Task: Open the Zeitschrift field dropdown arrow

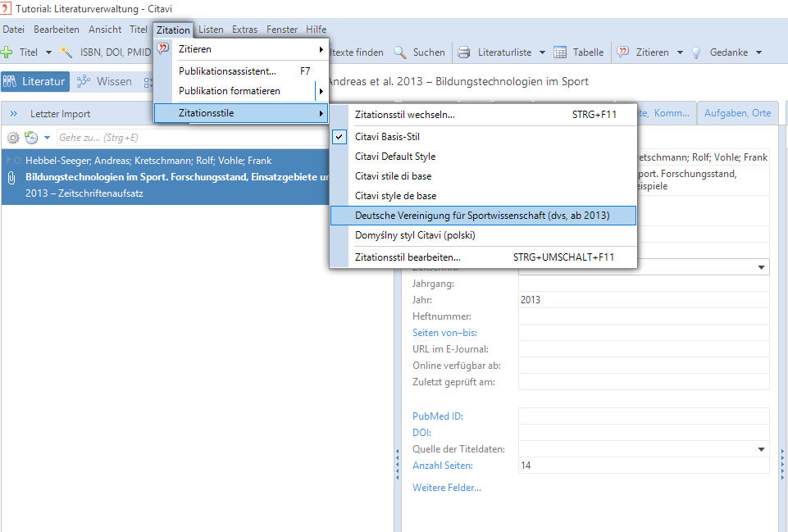Action: click(762, 267)
